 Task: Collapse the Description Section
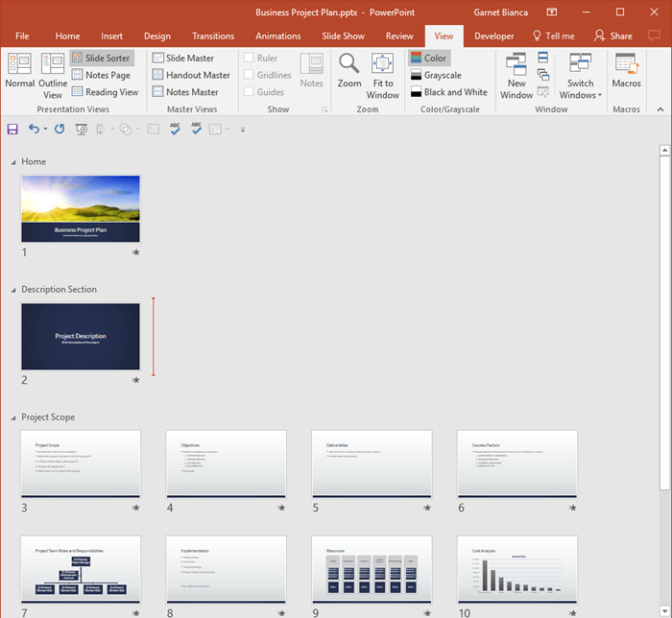13,290
